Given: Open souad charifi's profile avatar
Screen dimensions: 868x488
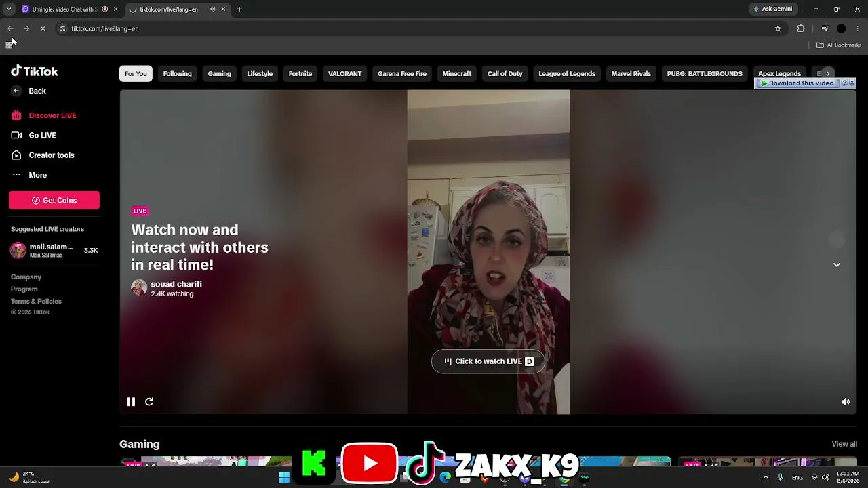Looking at the screenshot, I should click(139, 288).
